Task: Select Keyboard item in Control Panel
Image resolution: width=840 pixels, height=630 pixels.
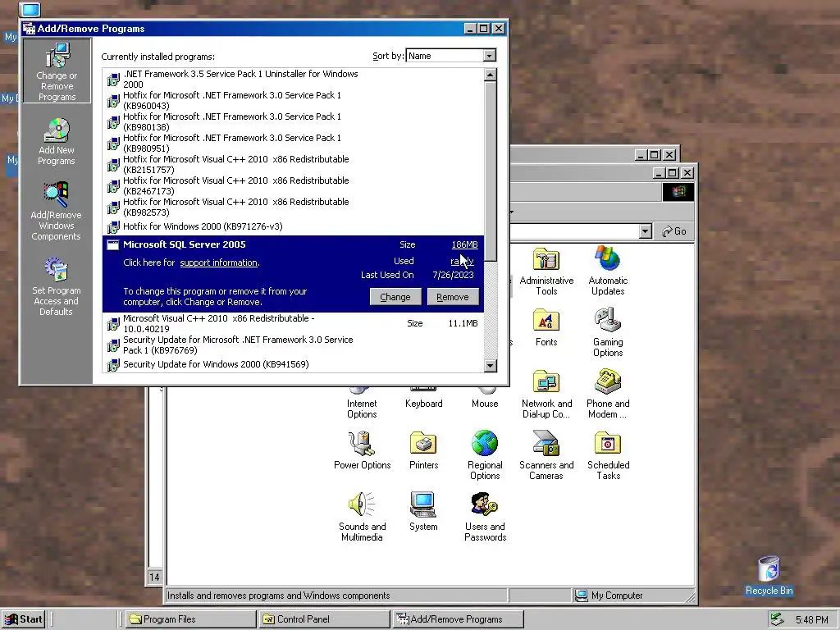Action: 424,399
